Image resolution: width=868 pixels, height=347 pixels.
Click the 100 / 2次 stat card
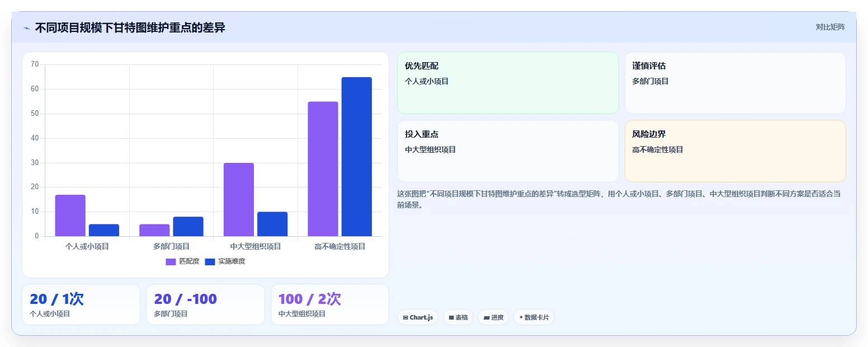[330, 304]
